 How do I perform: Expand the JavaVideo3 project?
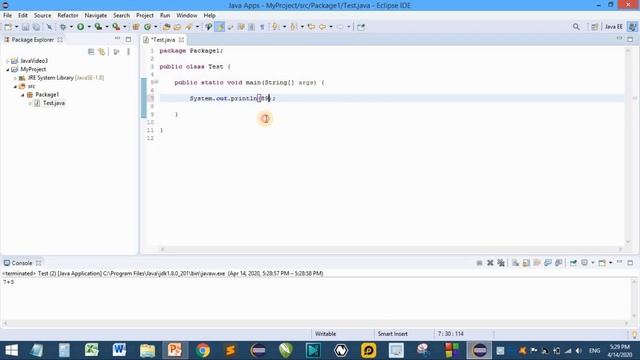(x=7, y=61)
